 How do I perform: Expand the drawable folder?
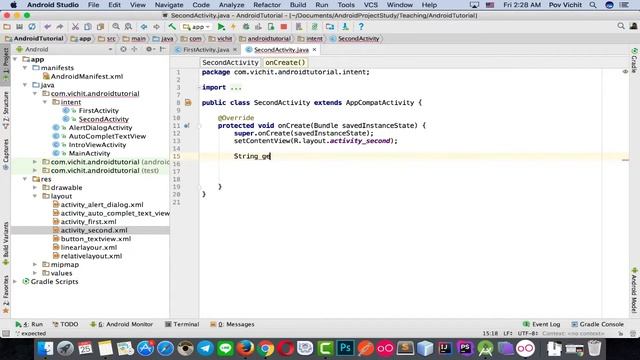(35, 188)
